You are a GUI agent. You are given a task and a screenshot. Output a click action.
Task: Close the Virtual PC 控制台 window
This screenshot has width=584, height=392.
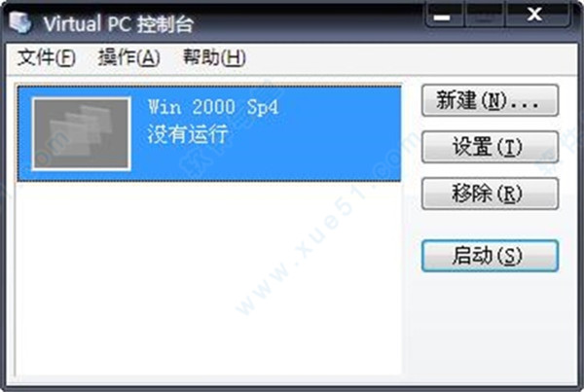(536, 16)
